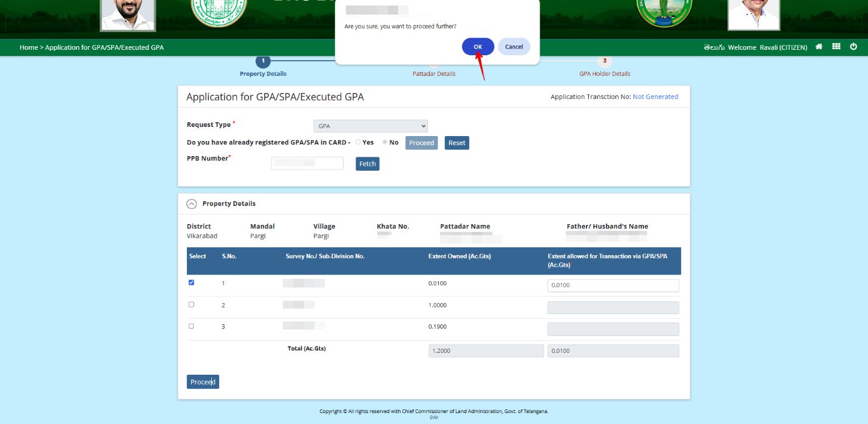The width and height of the screenshot is (868, 424).
Task: Select the No radio button for registered GPA/SPA
Action: point(385,142)
